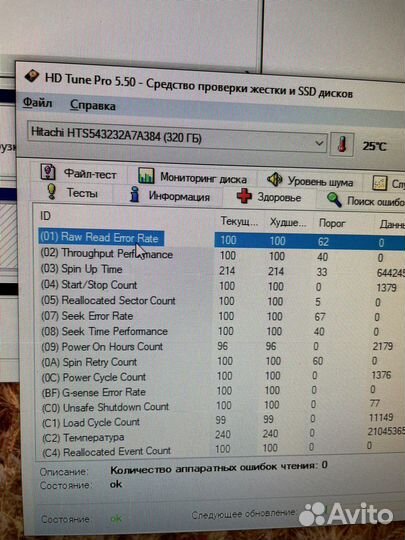
Task: Open the Файл menu
Action: click(x=38, y=103)
